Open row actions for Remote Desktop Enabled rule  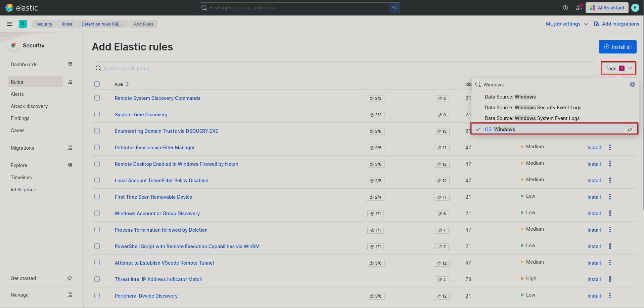pos(610,164)
